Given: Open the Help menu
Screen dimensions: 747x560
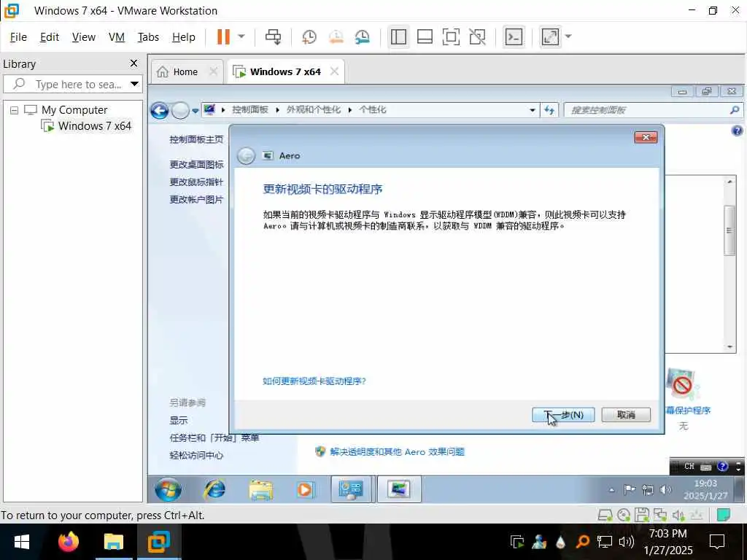Looking at the screenshot, I should (183, 36).
